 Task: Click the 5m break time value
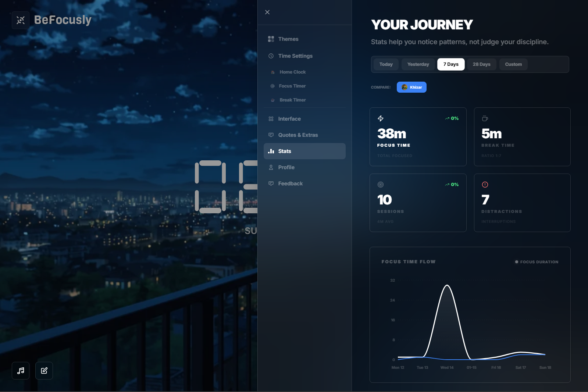[492, 133]
